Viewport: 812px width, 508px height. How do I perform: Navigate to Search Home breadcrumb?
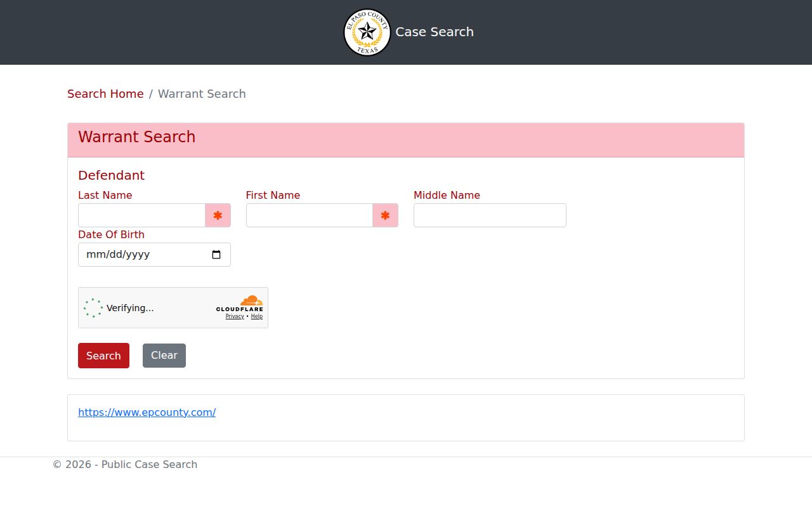coord(105,94)
